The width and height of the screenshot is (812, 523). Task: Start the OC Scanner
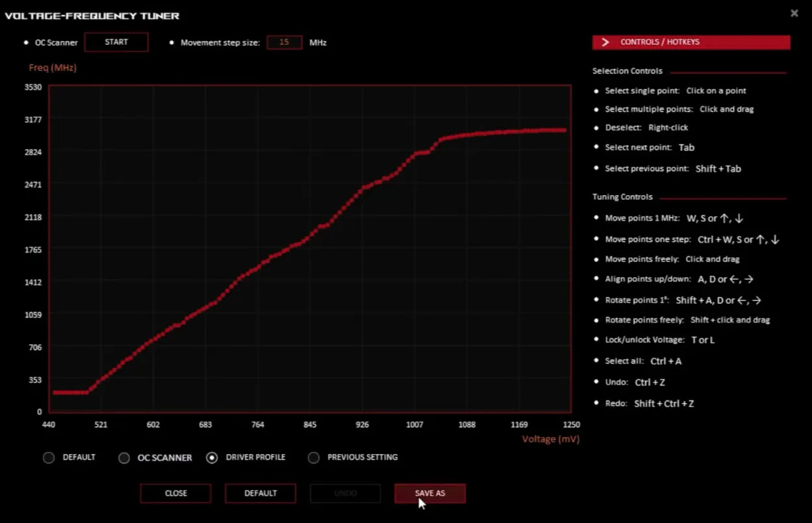116,42
